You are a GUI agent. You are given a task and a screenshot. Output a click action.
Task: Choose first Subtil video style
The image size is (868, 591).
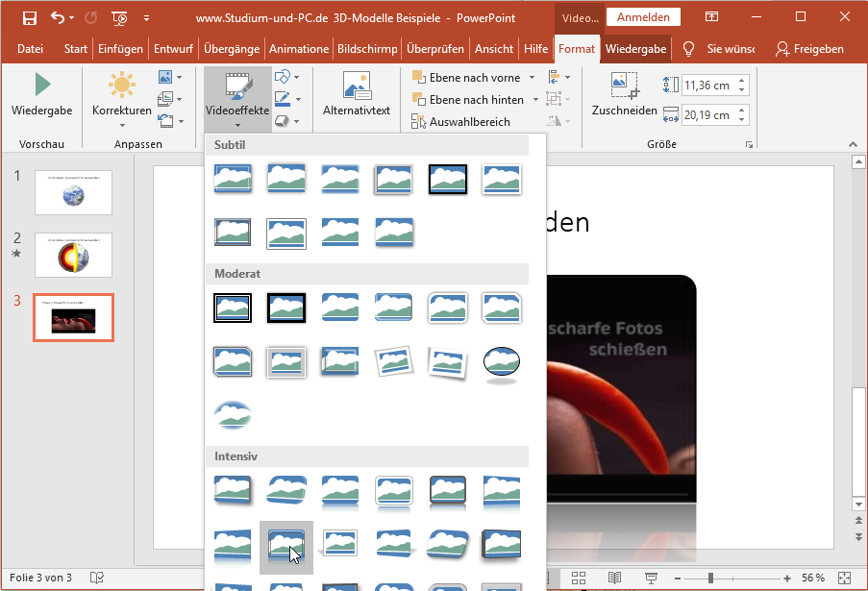(x=233, y=179)
